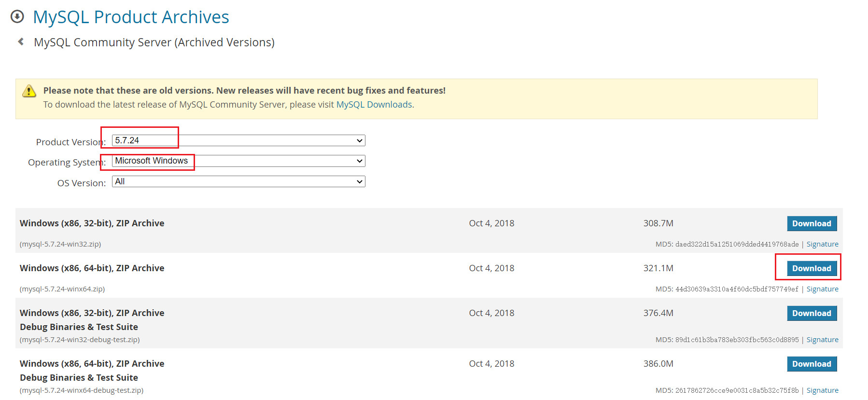Open Signature link for mysql-5.7.24-win32.zip

[x=822, y=244]
